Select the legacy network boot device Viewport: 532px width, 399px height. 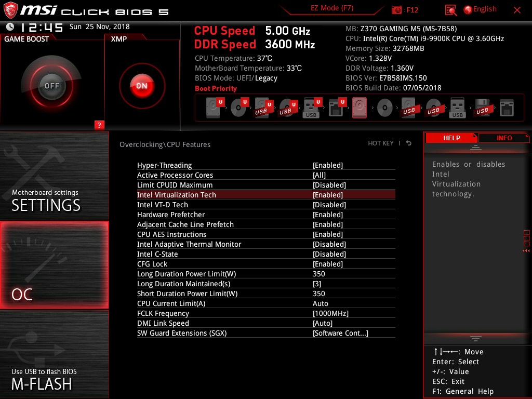[507, 108]
